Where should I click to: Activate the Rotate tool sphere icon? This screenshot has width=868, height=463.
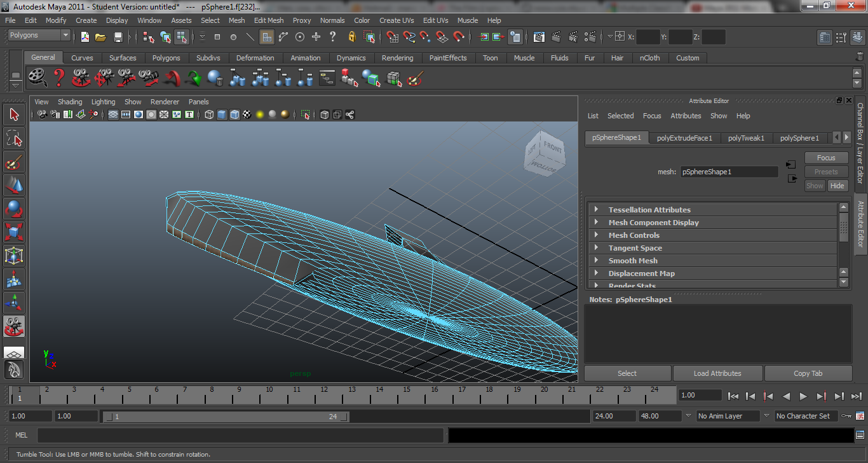[x=14, y=209]
